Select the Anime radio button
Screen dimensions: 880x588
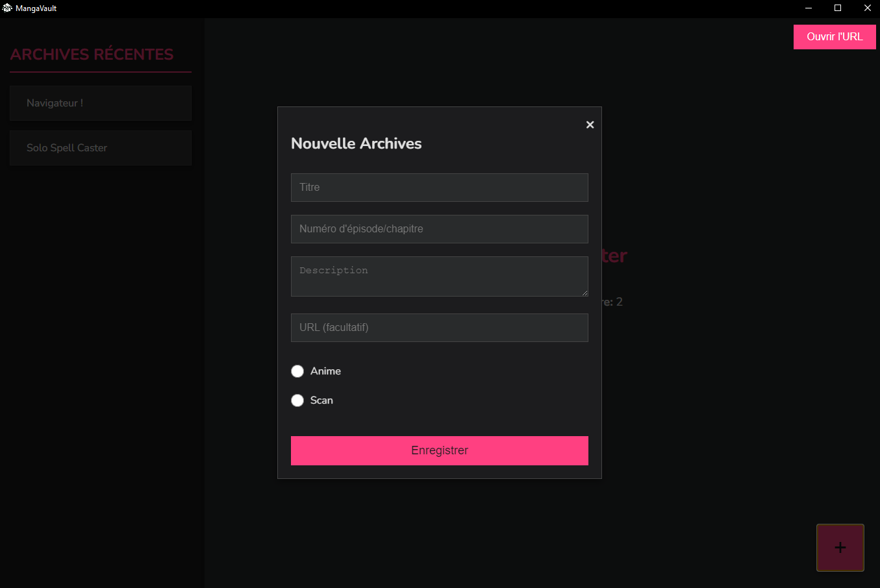297,371
